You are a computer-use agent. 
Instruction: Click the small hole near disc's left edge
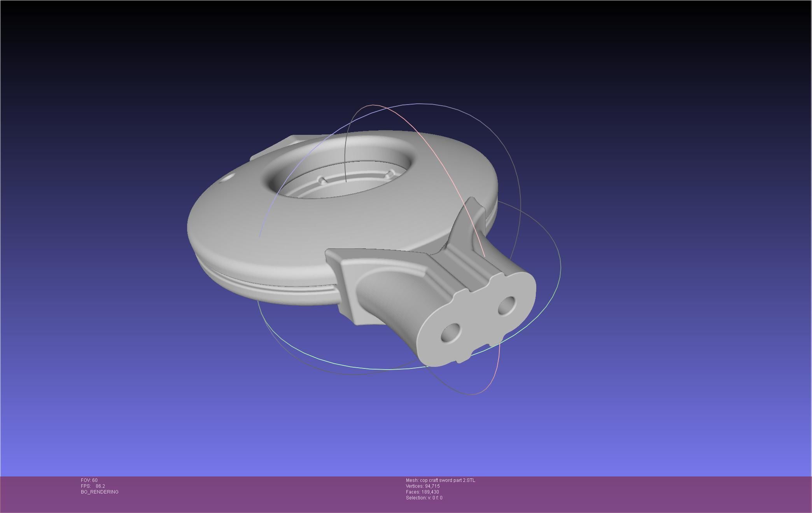227,178
